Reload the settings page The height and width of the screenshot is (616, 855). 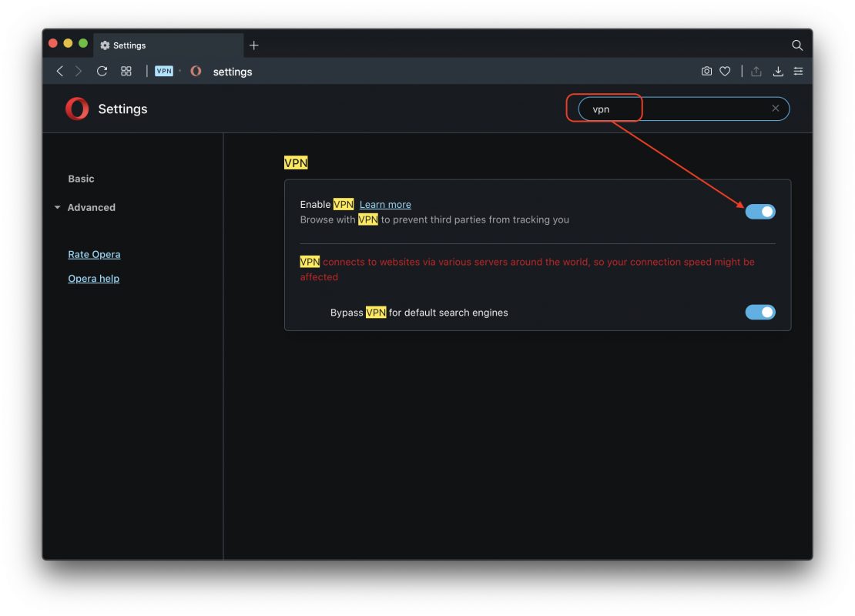(x=102, y=72)
